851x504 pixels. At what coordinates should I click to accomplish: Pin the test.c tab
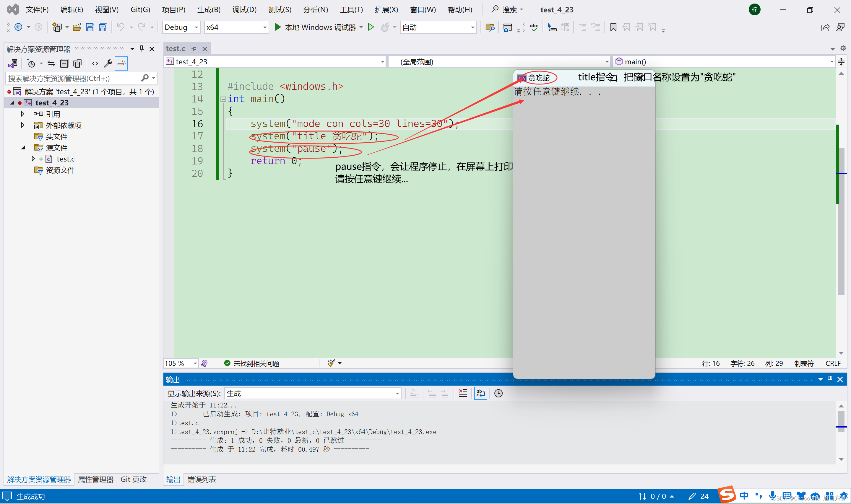coord(194,49)
